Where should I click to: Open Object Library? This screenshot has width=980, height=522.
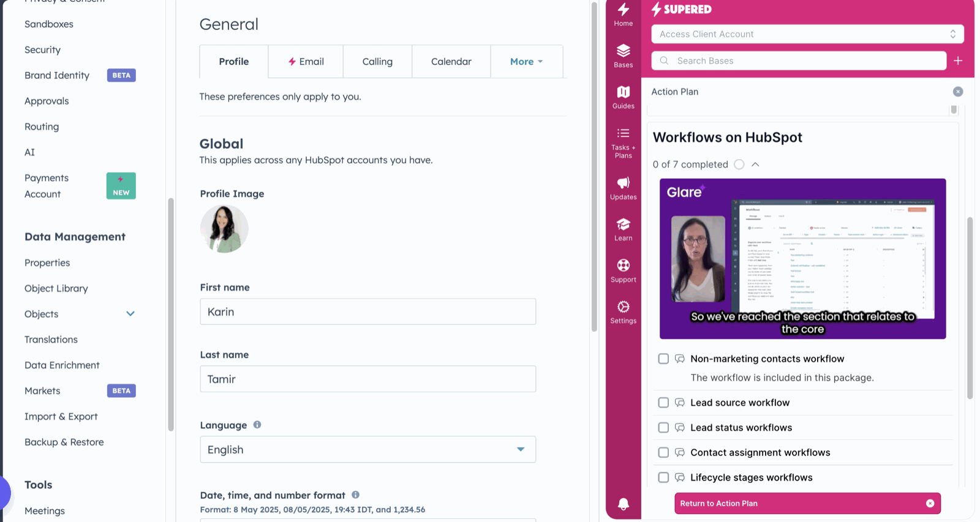click(x=56, y=288)
